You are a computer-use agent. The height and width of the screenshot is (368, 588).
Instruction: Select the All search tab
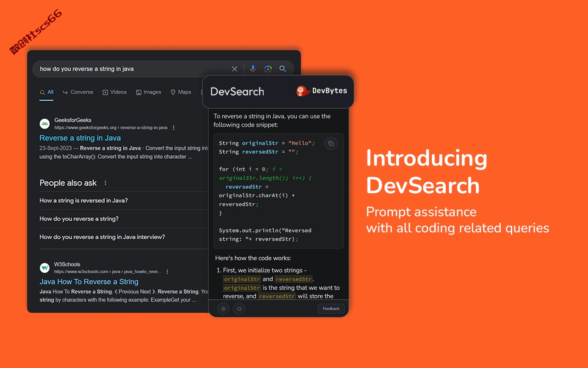click(47, 92)
